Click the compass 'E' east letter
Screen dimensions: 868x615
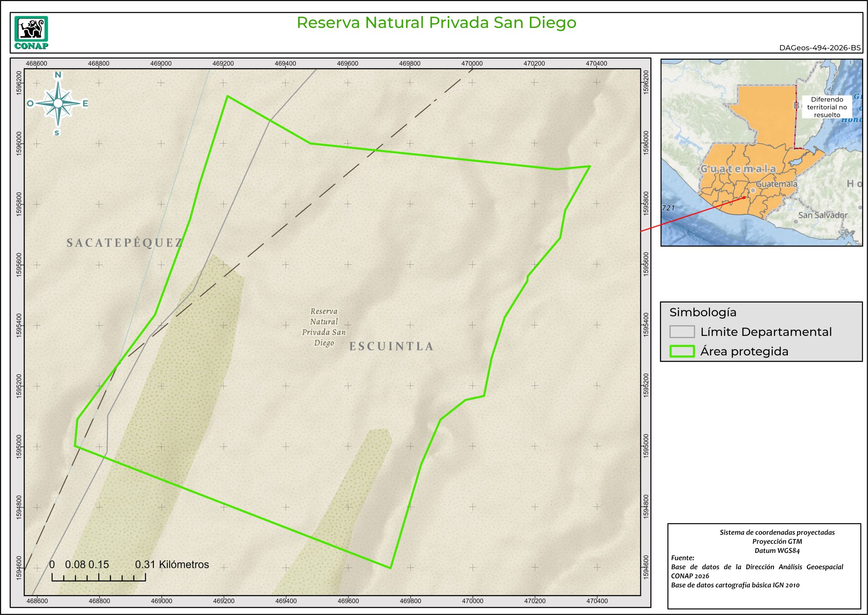85,103
